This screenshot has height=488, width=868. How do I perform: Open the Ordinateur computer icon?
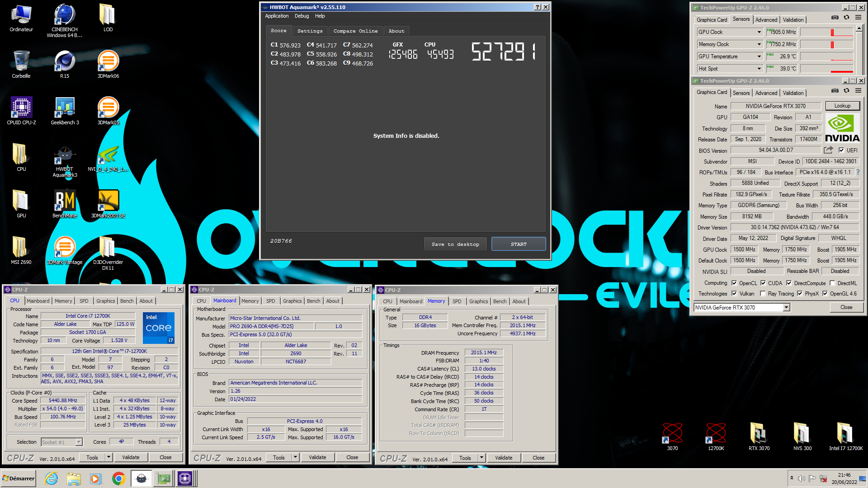pyautogui.click(x=21, y=18)
